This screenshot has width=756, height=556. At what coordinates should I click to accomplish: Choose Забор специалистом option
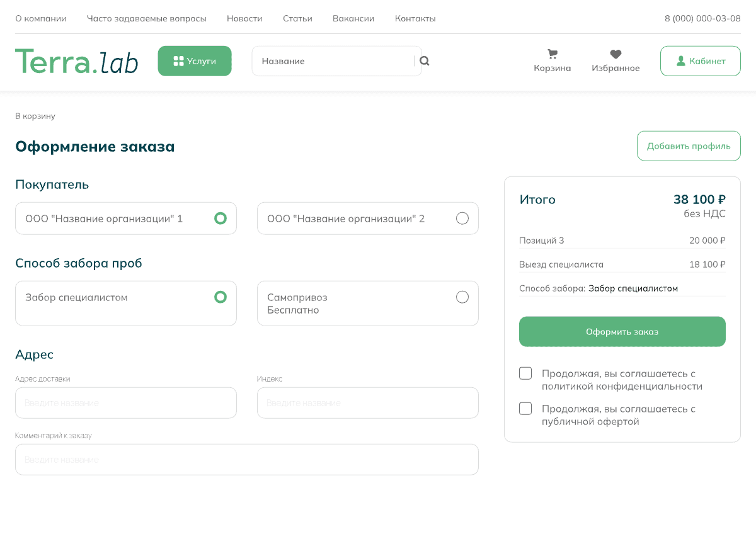[220, 297]
